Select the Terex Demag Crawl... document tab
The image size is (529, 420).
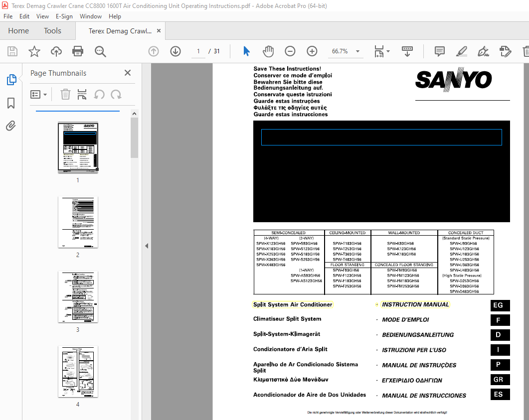[120, 31]
